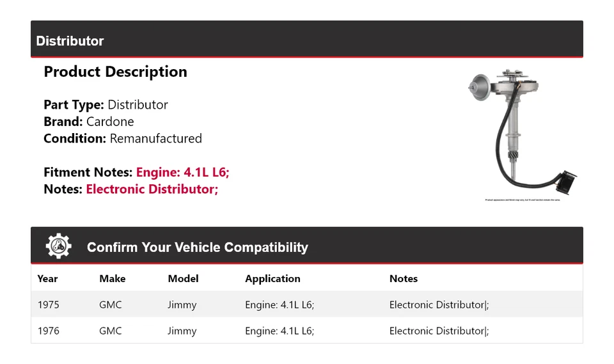Click the red Engine: 4.1L L6 fitment note
The width and height of the screenshot is (614, 364).
(182, 172)
